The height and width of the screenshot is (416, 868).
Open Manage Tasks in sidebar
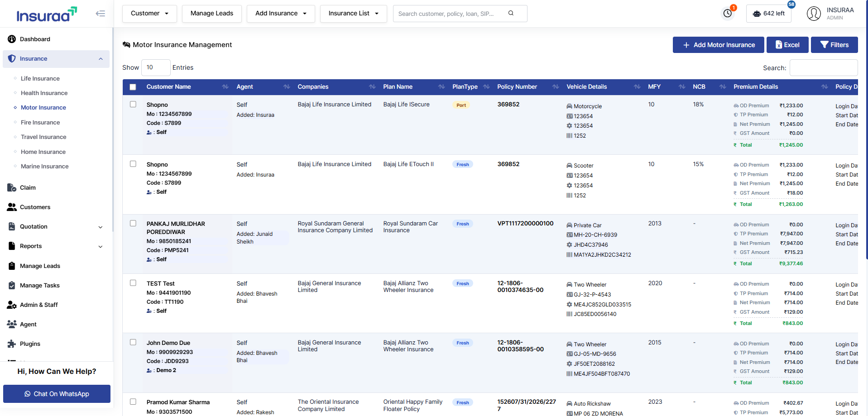pos(39,285)
